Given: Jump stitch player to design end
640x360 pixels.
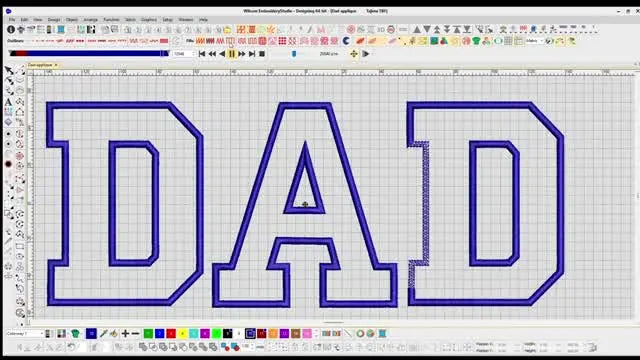Looking at the screenshot, I should coord(252,53).
